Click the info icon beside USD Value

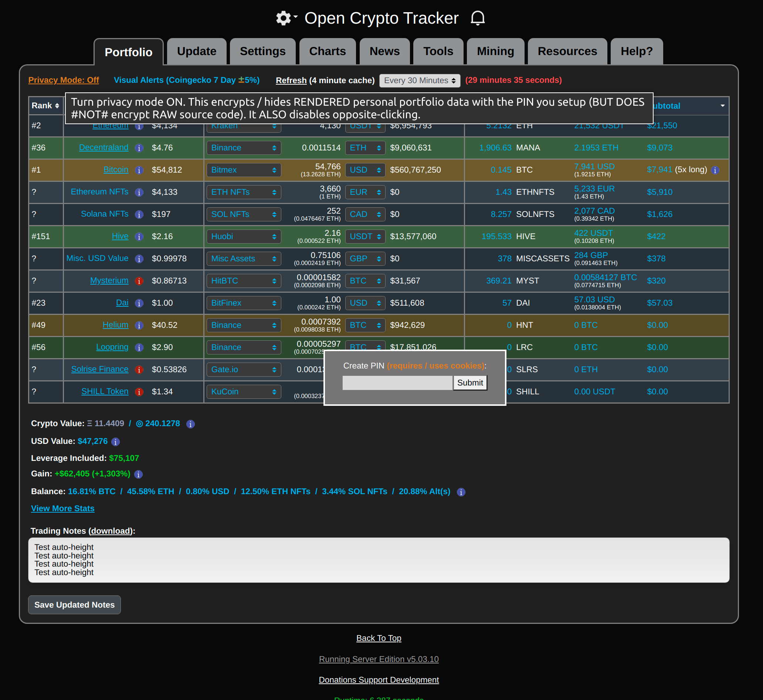(x=116, y=442)
